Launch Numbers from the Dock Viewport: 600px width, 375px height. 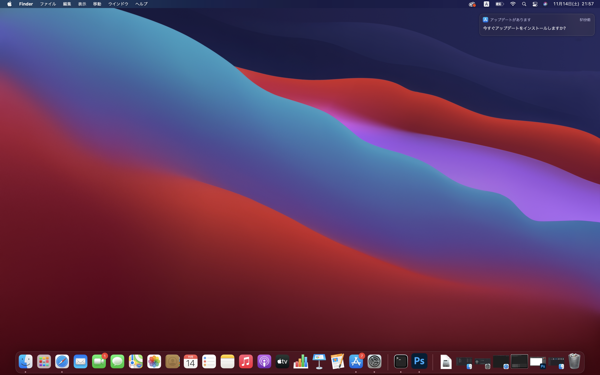pos(301,361)
